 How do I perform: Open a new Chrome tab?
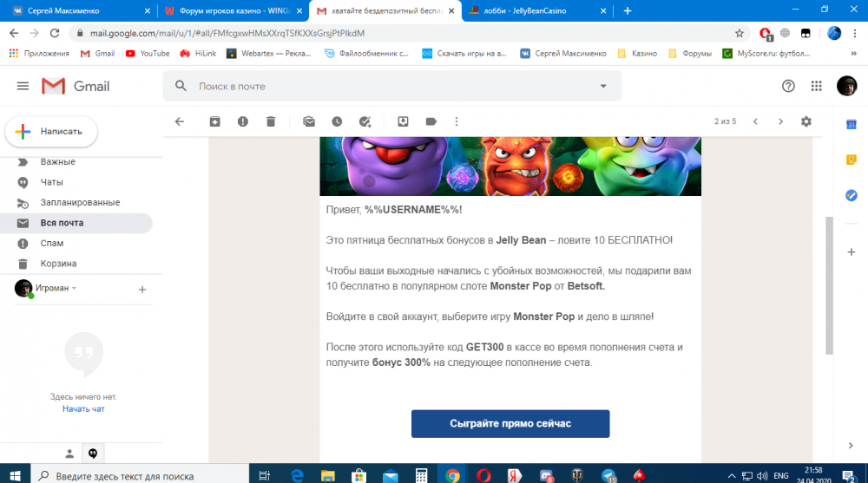(x=628, y=10)
